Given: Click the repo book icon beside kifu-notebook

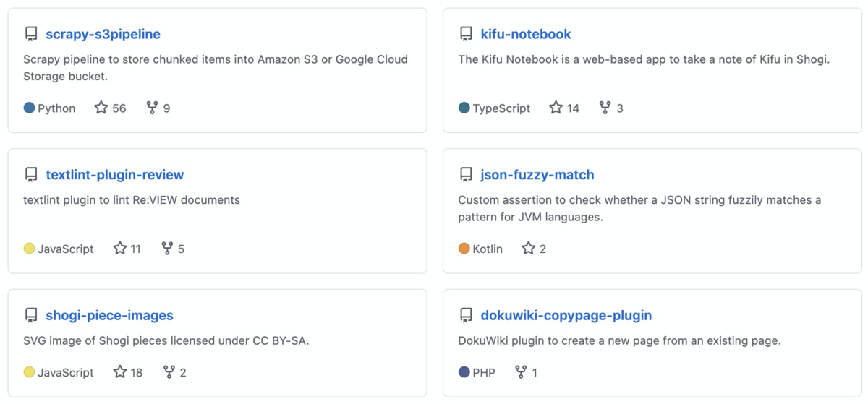Looking at the screenshot, I should (466, 34).
